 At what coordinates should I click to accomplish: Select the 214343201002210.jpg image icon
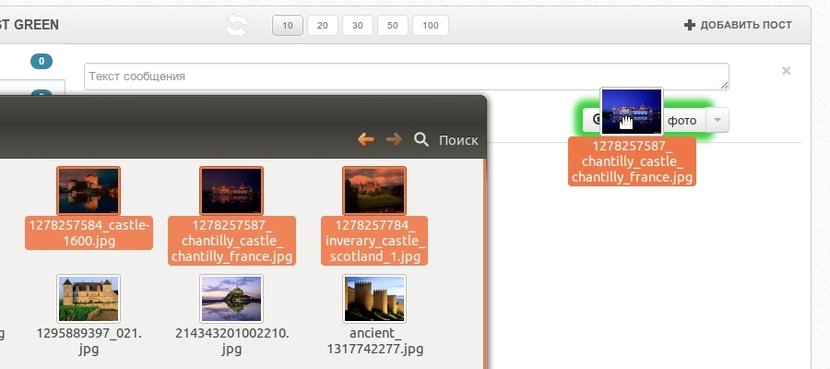tap(231, 299)
